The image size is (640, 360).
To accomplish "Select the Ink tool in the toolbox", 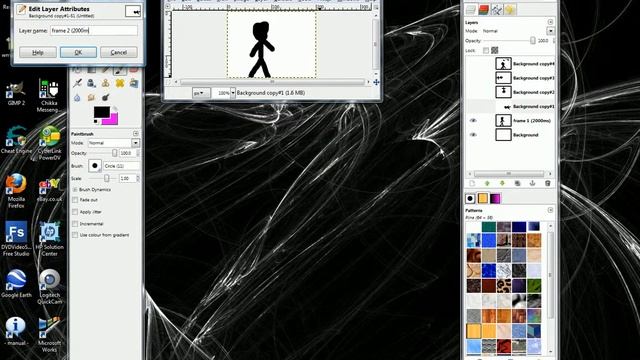I will [x=91, y=83].
